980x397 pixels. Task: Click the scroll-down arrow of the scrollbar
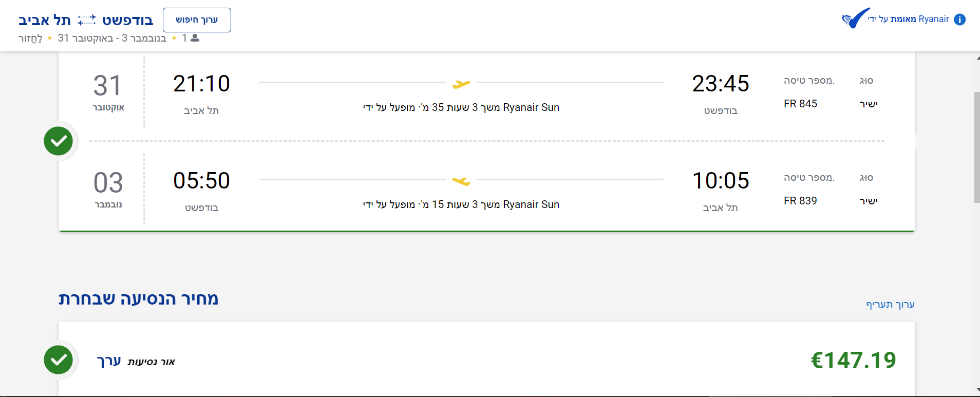[x=977, y=391]
